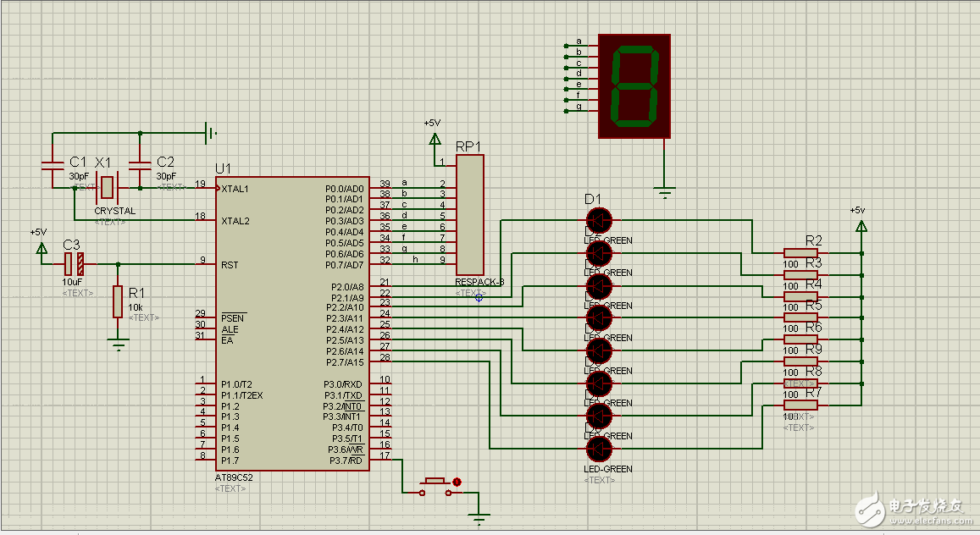Image resolution: width=980 pixels, height=535 pixels.
Task: Click +5V power terminal beside C3
Action: click(x=42, y=248)
